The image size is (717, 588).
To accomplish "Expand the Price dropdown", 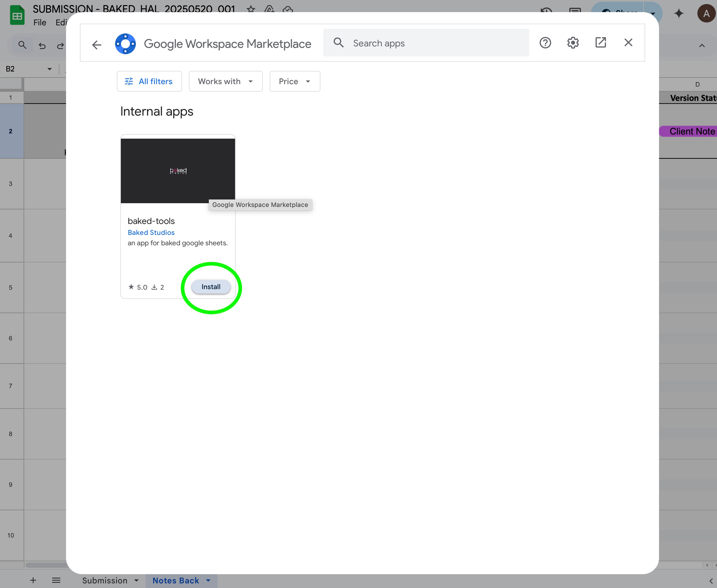I will (294, 81).
